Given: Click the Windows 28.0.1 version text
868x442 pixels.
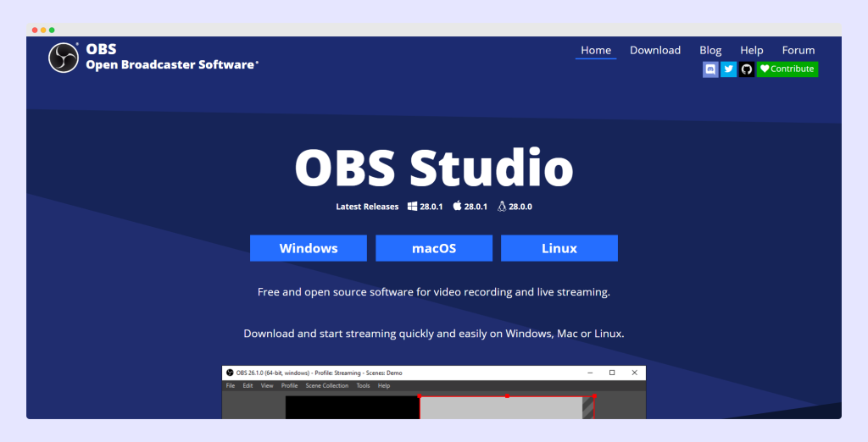Looking at the screenshot, I should click(x=431, y=207).
